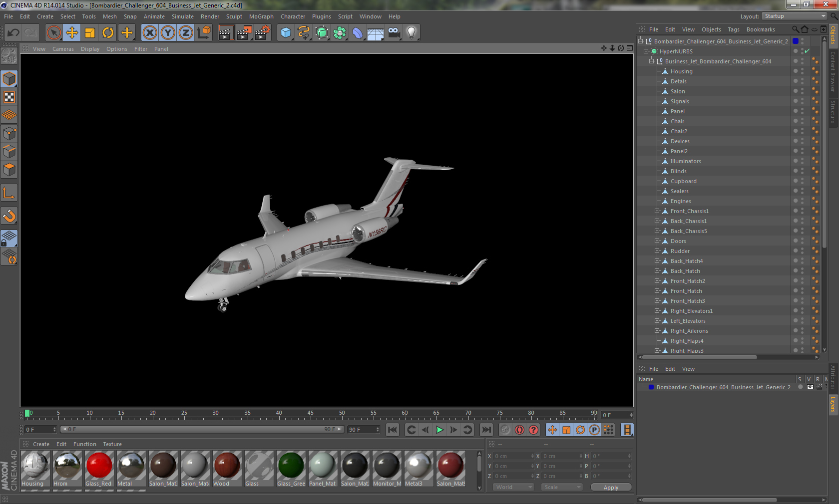Viewport: 839px width, 504px height.
Task: Switch to Points mode
Action: click(9, 133)
